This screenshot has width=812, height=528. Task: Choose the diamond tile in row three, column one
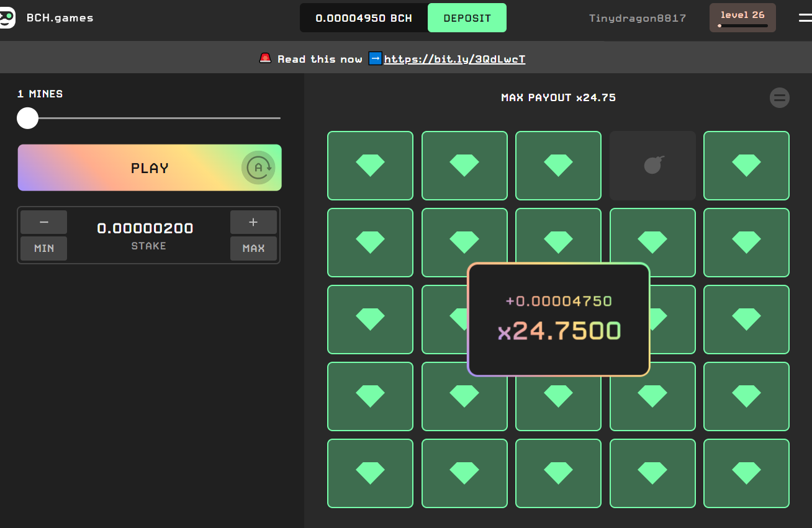click(x=370, y=320)
